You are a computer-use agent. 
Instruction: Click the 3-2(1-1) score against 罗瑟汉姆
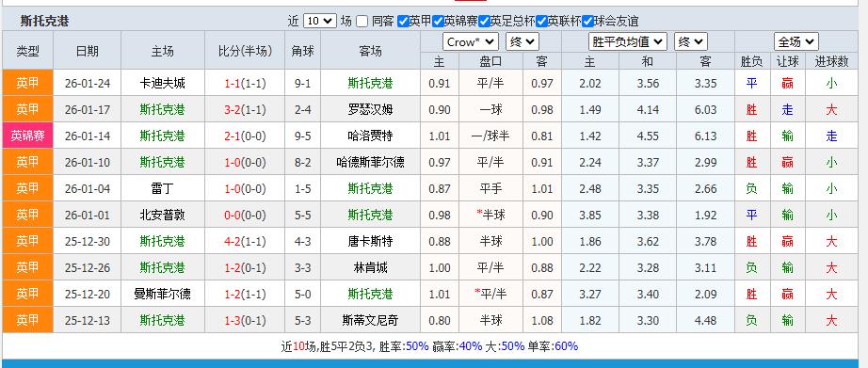coord(245,109)
